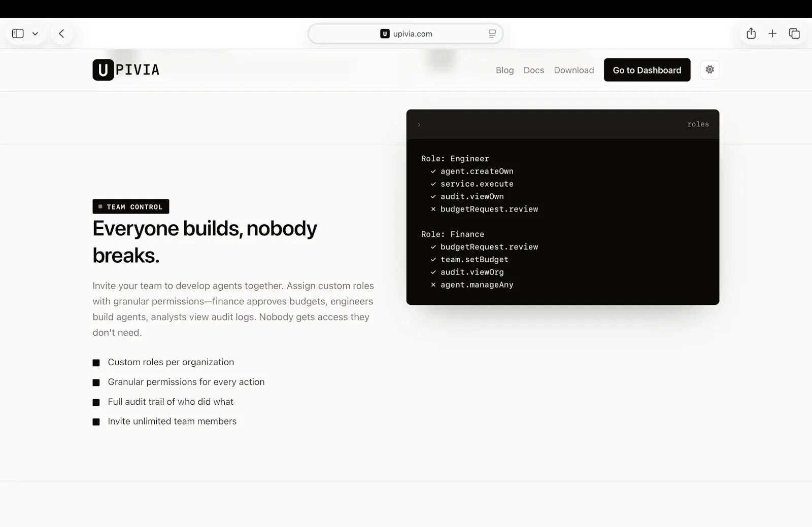Click Custom roles per organization bullet

171,362
